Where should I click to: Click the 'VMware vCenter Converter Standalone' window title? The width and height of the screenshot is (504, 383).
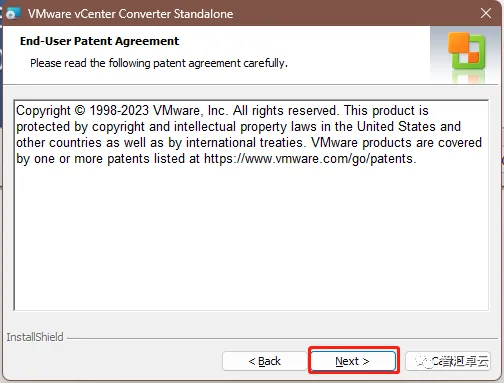tap(130, 14)
